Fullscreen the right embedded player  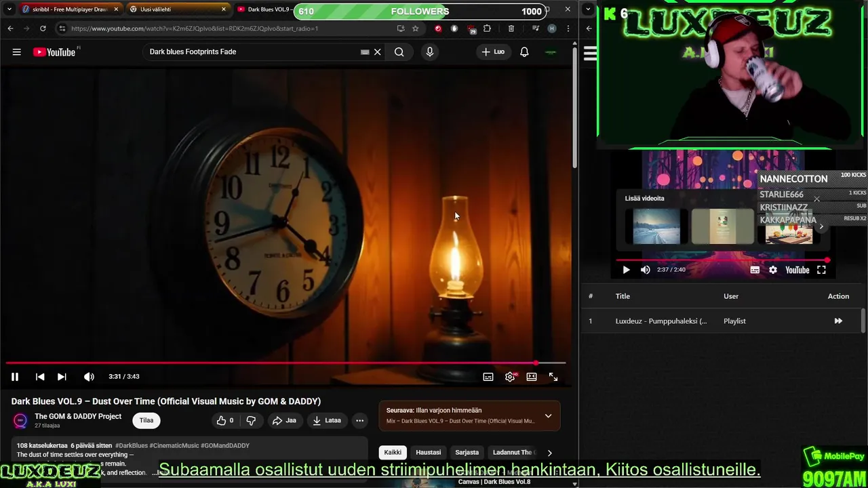(821, 270)
